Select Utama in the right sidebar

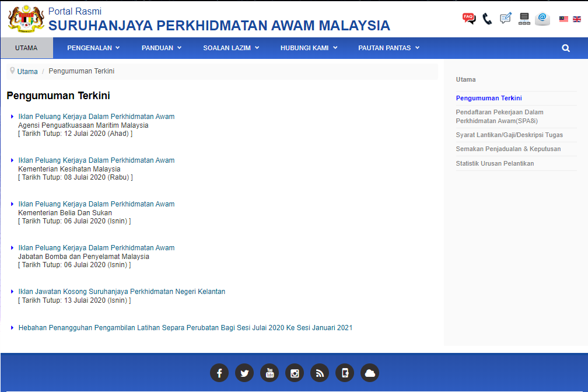(466, 79)
